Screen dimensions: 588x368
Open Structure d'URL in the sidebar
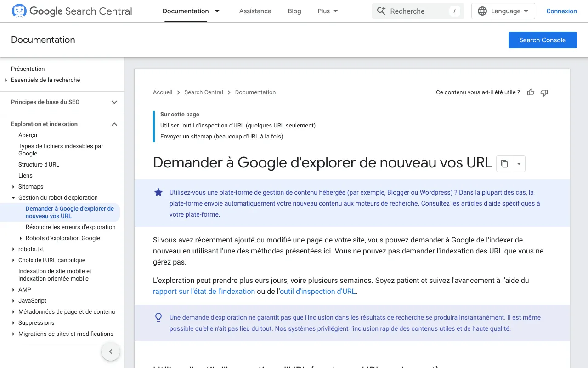(x=39, y=165)
